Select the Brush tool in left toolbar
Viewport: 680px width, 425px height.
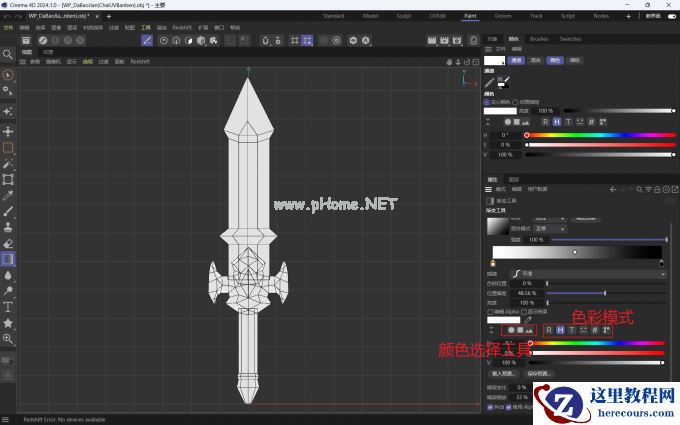(x=8, y=211)
